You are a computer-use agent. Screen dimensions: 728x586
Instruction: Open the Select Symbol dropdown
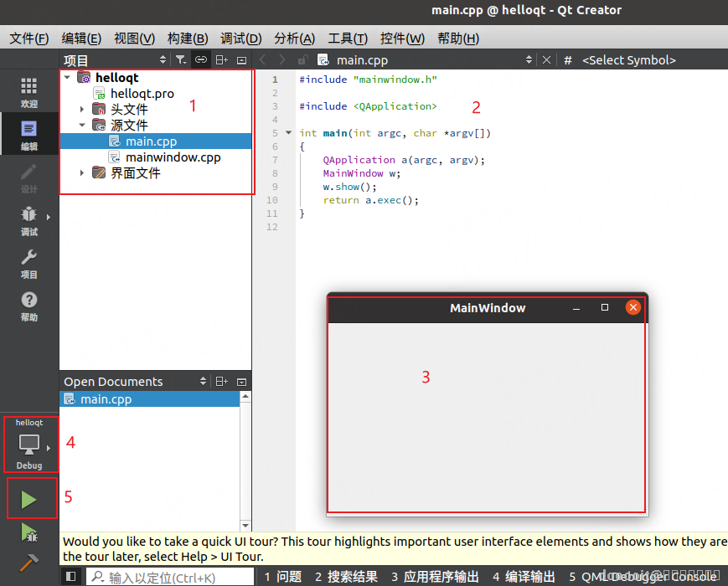pos(628,60)
